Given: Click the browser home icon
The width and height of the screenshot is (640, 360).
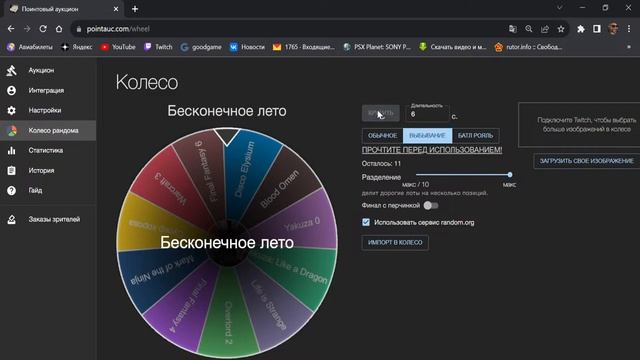Looking at the screenshot, I should [59, 29].
